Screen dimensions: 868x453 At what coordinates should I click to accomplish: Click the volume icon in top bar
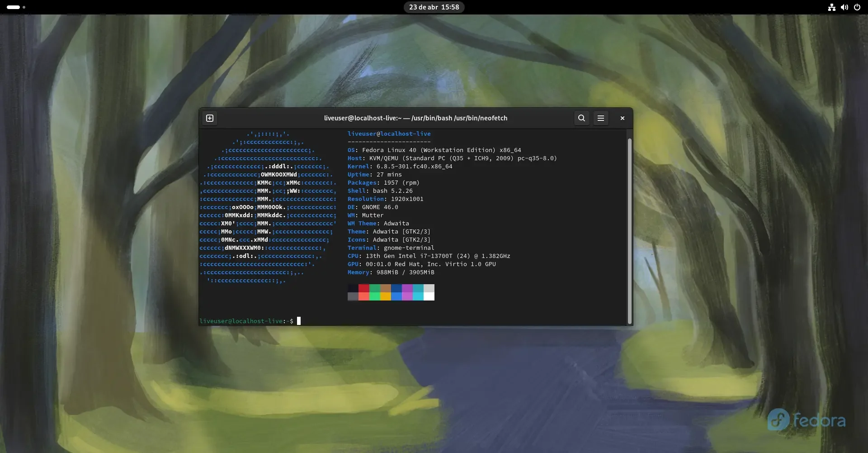844,7
